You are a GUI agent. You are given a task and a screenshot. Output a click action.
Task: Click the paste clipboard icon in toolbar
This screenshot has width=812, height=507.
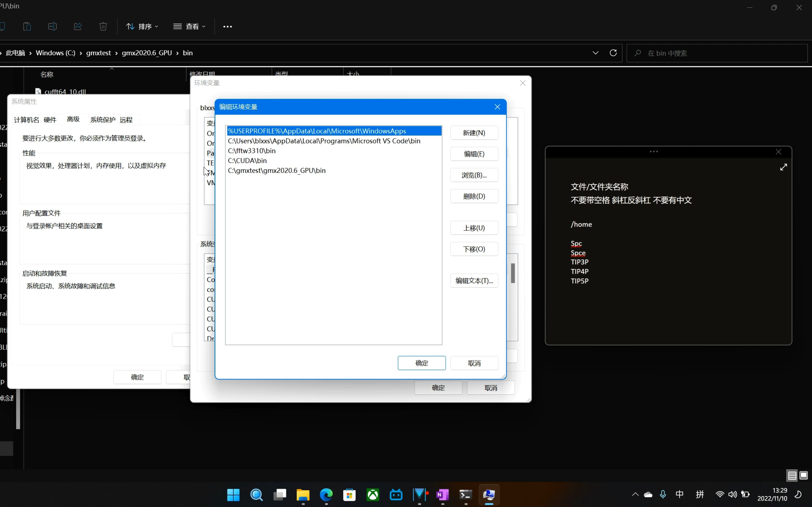tap(27, 27)
